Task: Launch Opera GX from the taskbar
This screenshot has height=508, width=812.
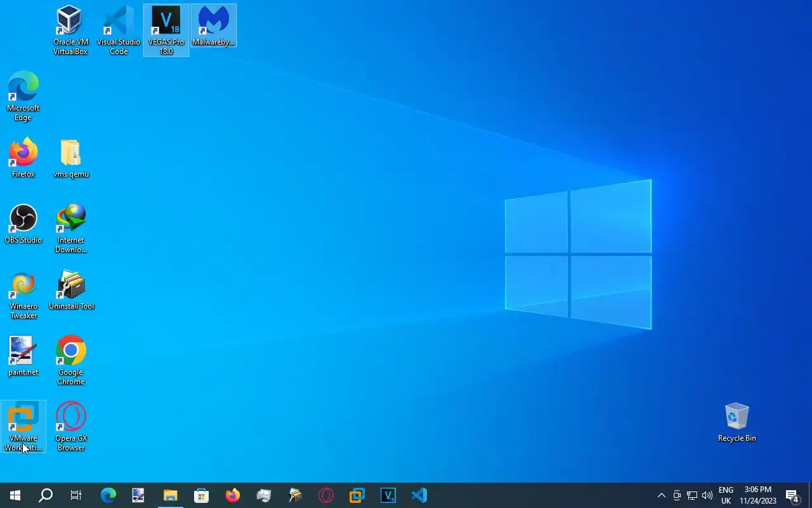Action: [x=326, y=495]
